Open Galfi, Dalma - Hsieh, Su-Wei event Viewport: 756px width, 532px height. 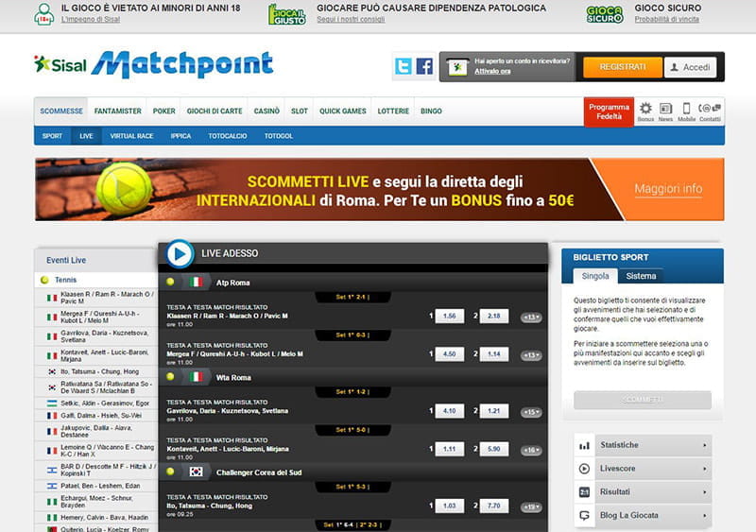coord(96,415)
